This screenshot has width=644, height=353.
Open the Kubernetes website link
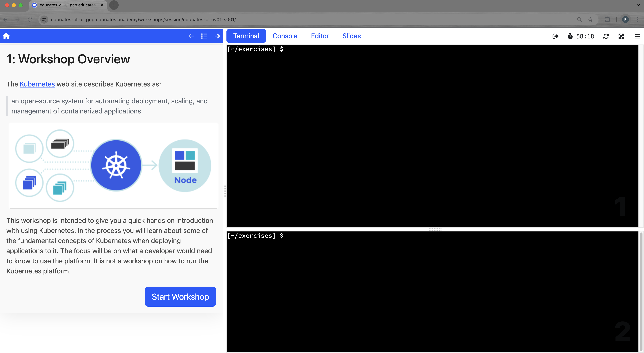(37, 84)
